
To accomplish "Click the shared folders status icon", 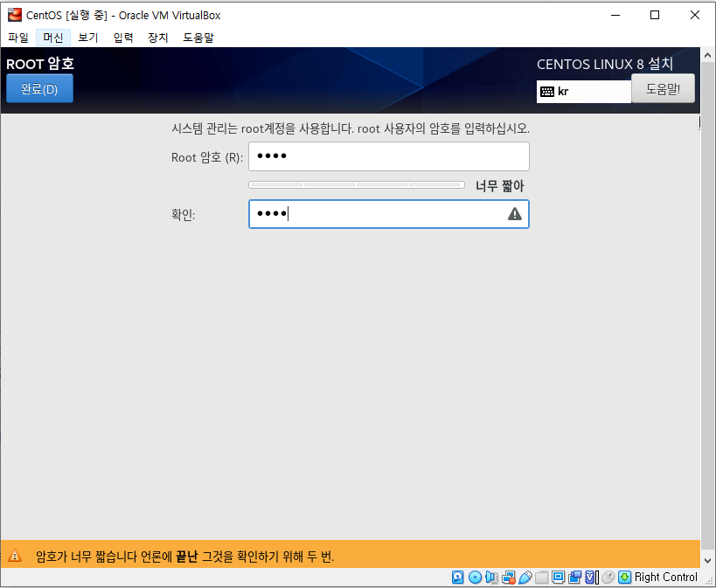I will (x=541, y=577).
